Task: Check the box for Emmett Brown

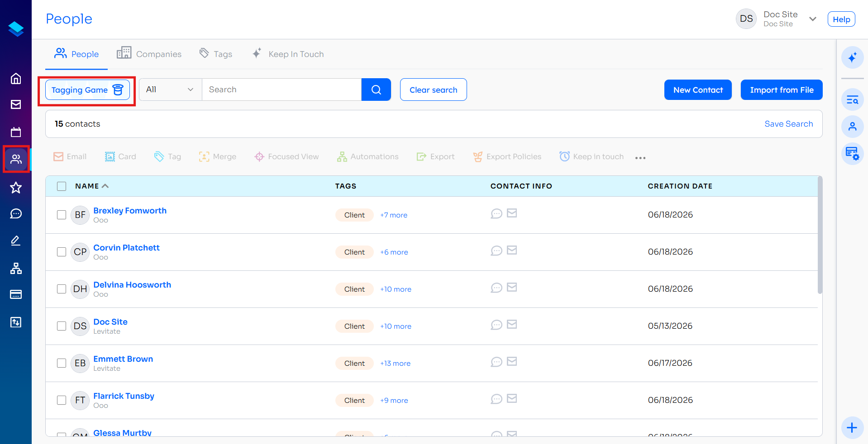Action: click(x=62, y=363)
